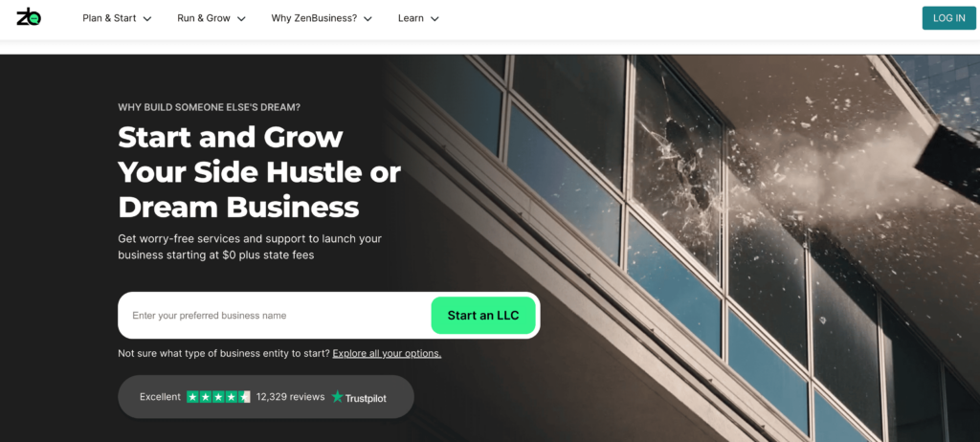
Task: Expand the Run & Grow chevron
Action: (241, 19)
